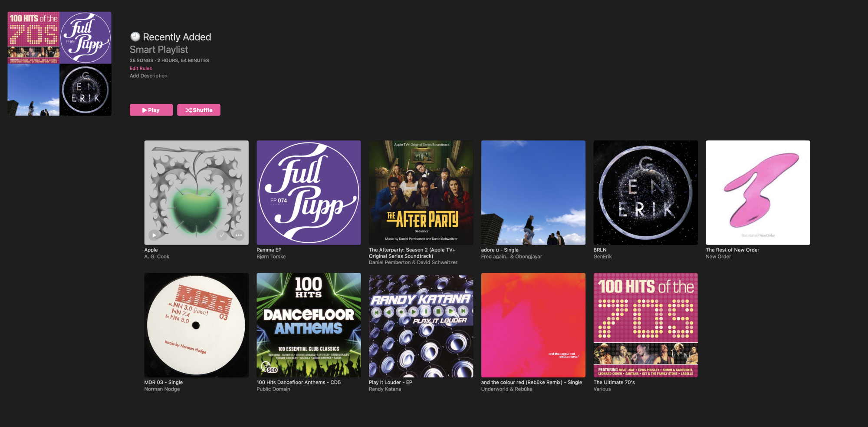Select the playlist's four-cover collage artwork
This screenshot has height=427, width=868.
[59, 64]
